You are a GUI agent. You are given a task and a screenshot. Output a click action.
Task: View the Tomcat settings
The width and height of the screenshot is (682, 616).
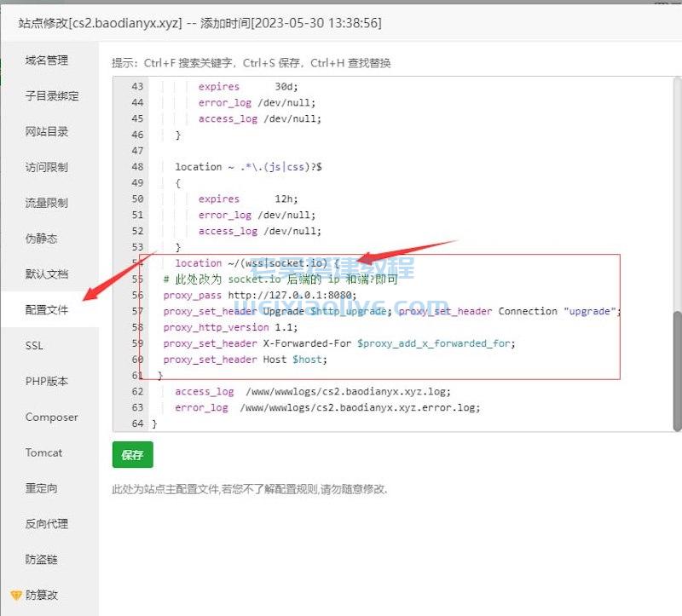[x=43, y=452]
